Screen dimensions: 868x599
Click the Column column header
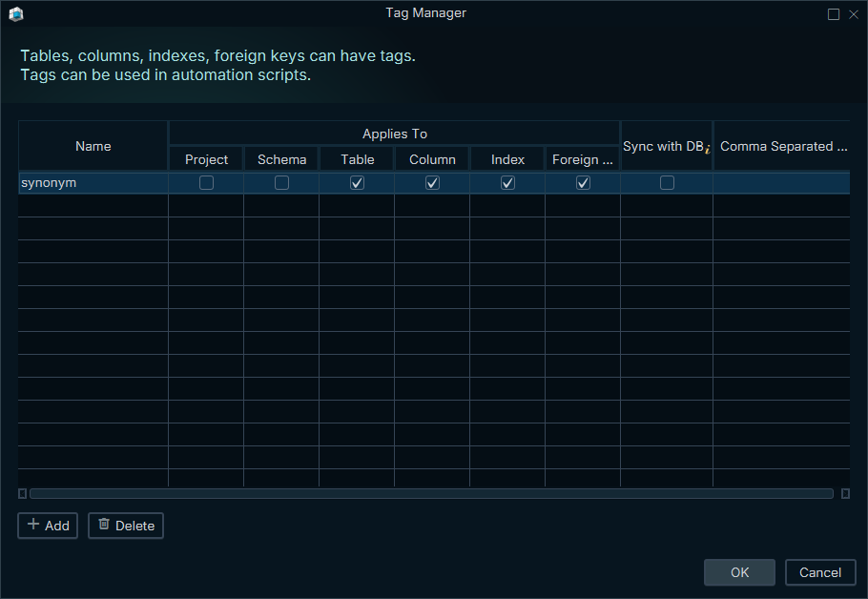(432, 159)
